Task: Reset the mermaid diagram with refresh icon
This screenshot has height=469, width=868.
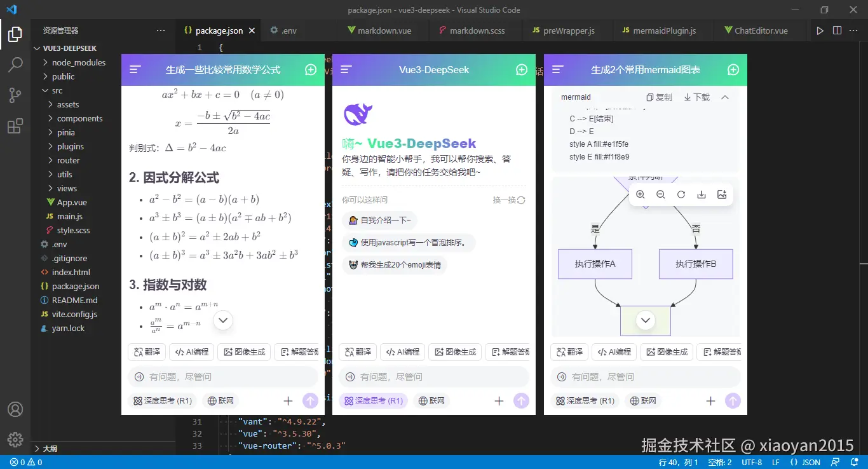Action: tap(681, 195)
